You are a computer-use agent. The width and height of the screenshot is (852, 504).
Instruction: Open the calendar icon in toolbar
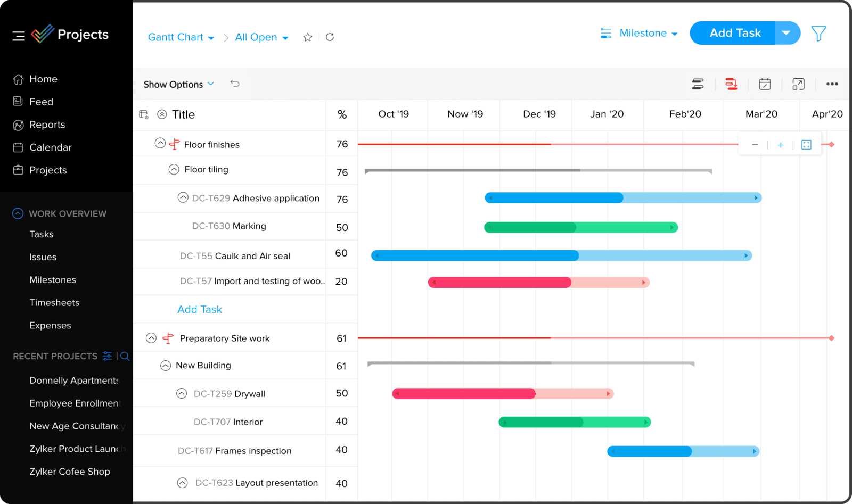point(765,84)
